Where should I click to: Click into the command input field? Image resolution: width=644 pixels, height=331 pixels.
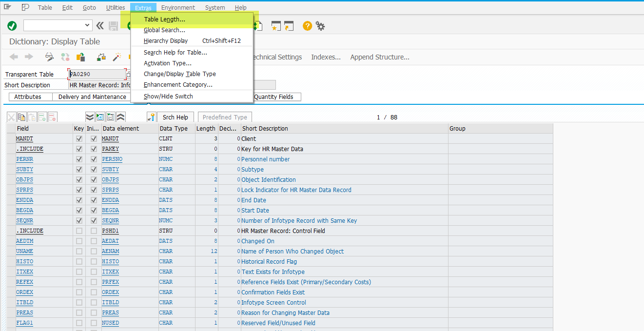click(x=54, y=25)
